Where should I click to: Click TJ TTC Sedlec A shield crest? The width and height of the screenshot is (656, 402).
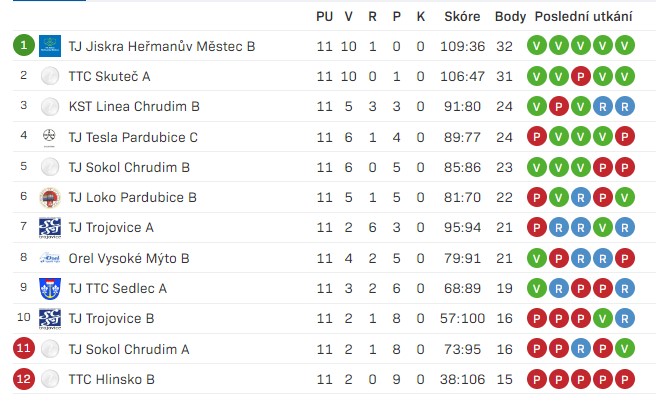(50, 289)
